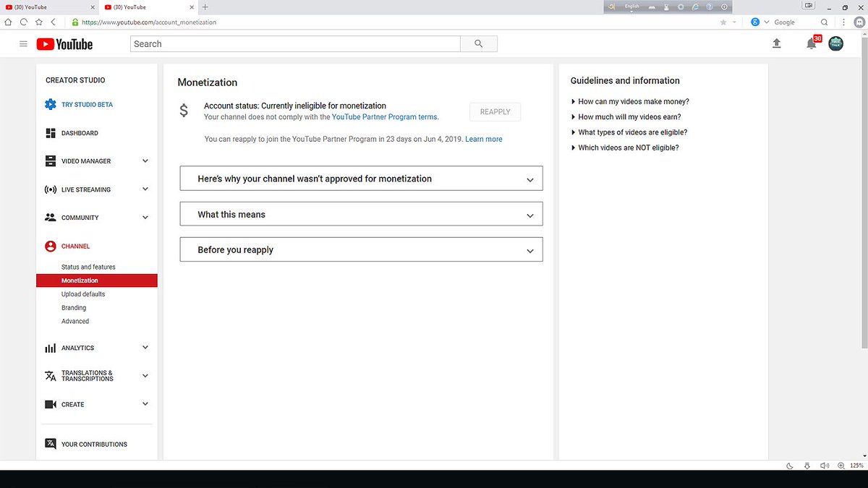
Task: Expand the Community section chevron
Action: [x=145, y=218]
